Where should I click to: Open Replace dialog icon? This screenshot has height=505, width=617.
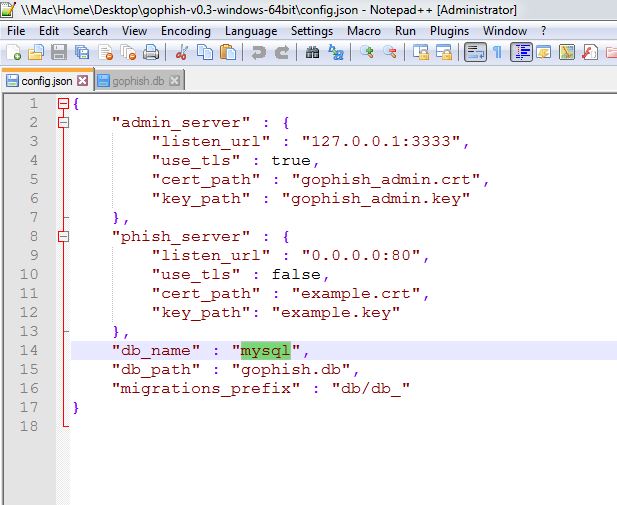336,52
